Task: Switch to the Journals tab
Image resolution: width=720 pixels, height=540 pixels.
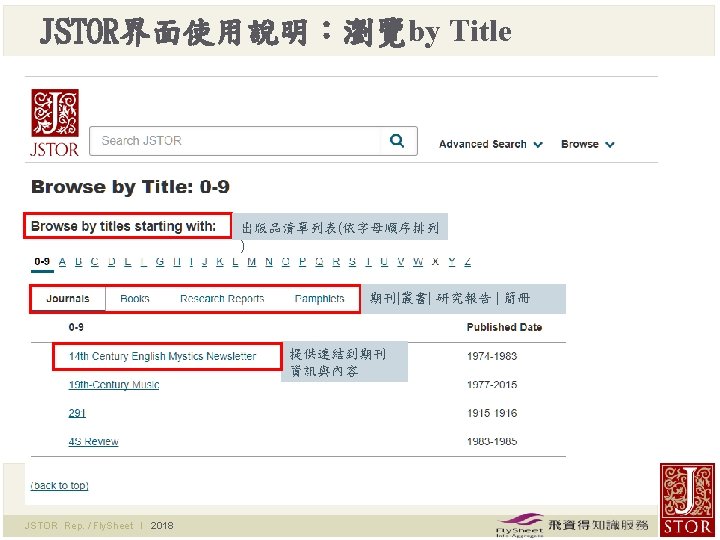Action: click(x=68, y=298)
